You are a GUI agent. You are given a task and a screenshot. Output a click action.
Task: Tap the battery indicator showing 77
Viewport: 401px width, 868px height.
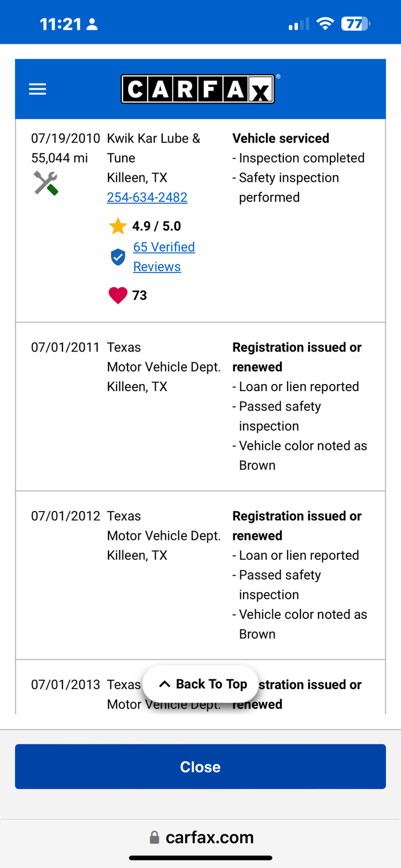click(355, 24)
